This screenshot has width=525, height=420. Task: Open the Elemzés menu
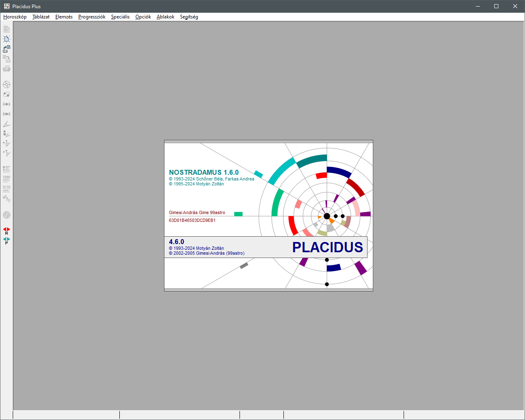click(64, 17)
